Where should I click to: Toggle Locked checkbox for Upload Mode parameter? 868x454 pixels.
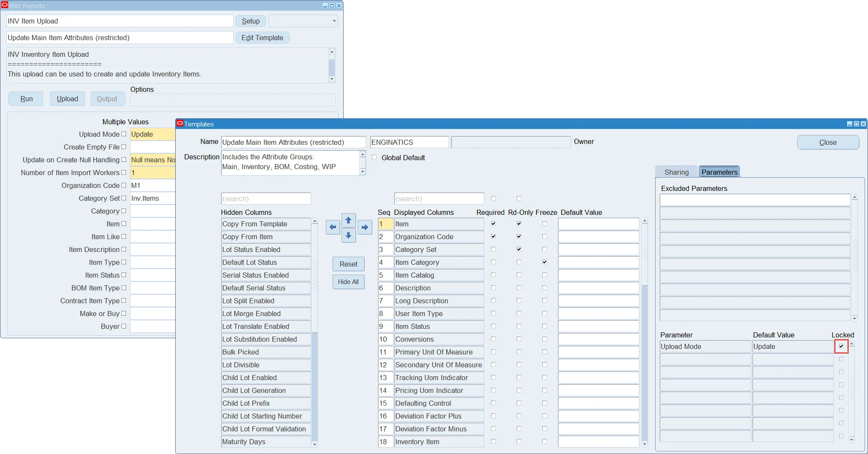pyautogui.click(x=841, y=346)
